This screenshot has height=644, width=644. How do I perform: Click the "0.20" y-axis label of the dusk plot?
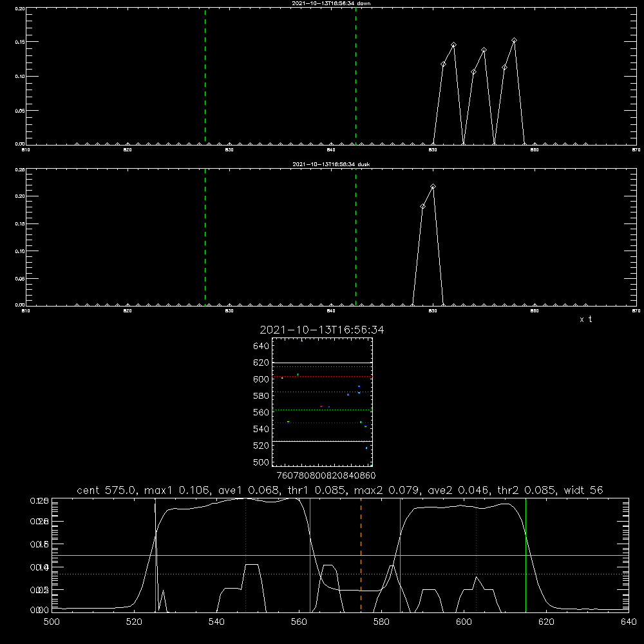(x=20, y=196)
